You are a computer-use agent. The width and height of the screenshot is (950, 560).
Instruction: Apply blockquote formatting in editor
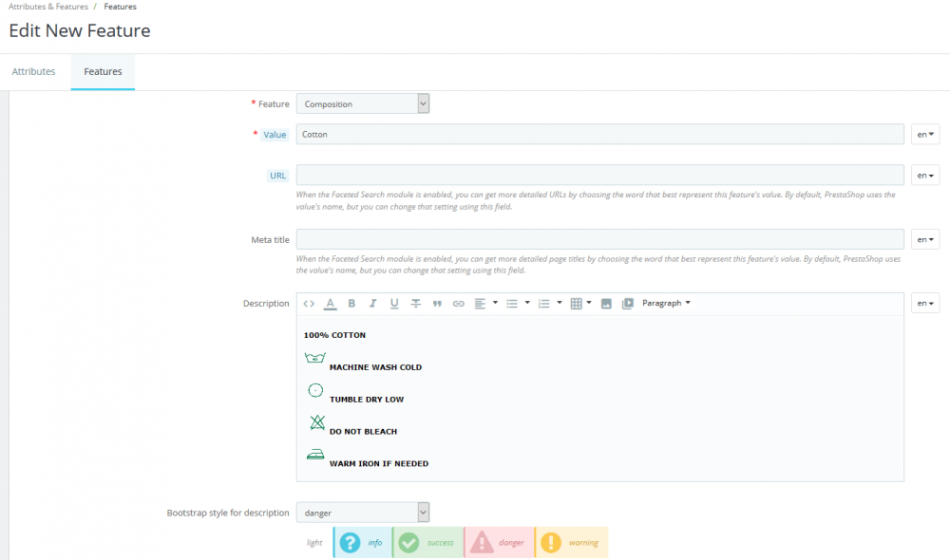437,304
